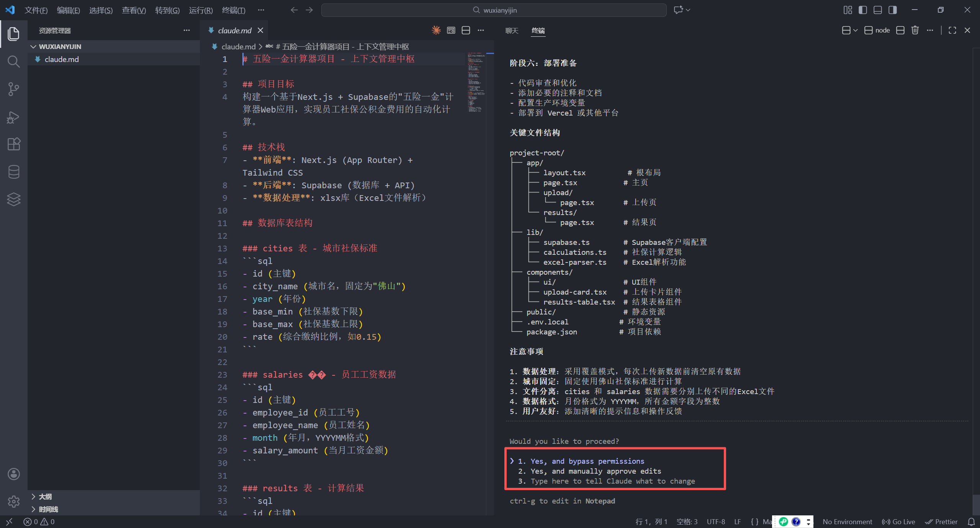
Task: Open dropdown next to Copilot chat icon
Action: (688, 10)
